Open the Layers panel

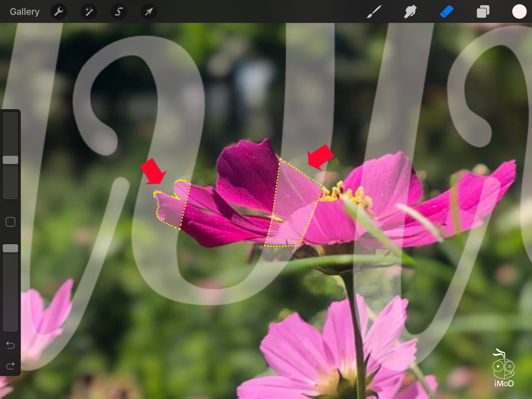click(483, 11)
